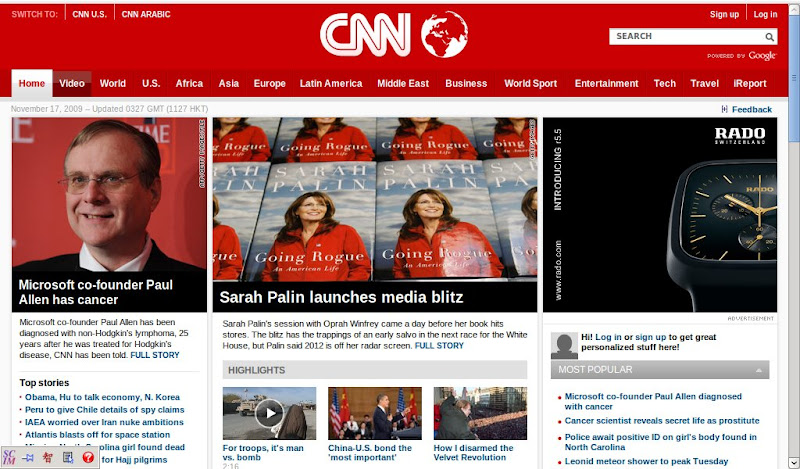800x469 pixels.
Task: Open 'Cancer scientist reveals secret life as prostitute'
Action: [662, 421]
